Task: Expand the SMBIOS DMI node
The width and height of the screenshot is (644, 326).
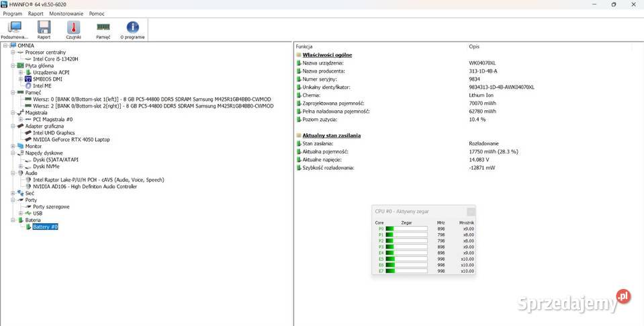Action: (x=21, y=79)
